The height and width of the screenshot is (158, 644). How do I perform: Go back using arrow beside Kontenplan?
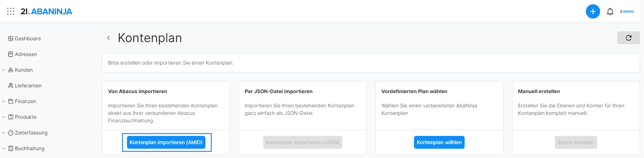108,38
